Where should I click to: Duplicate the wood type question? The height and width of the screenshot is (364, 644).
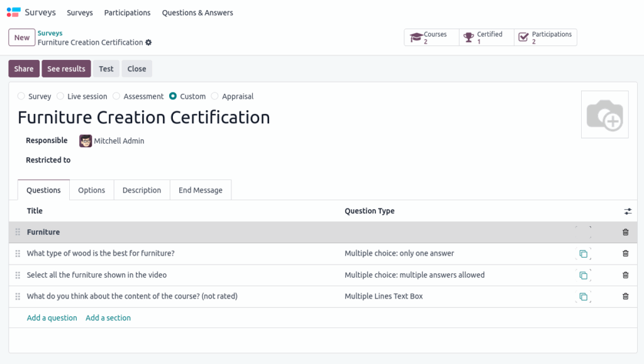583,254
